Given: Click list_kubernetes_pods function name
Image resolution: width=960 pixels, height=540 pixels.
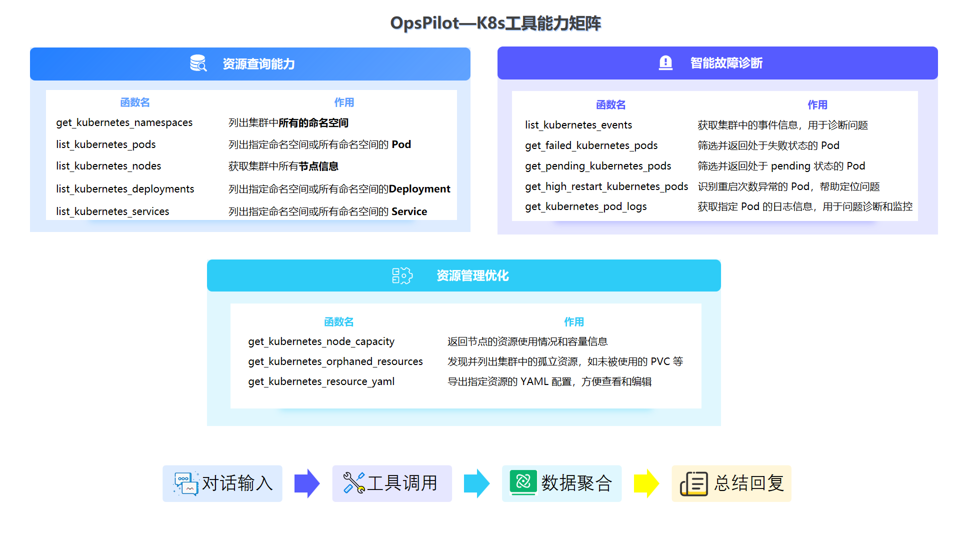Looking at the screenshot, I should [106, 144].
